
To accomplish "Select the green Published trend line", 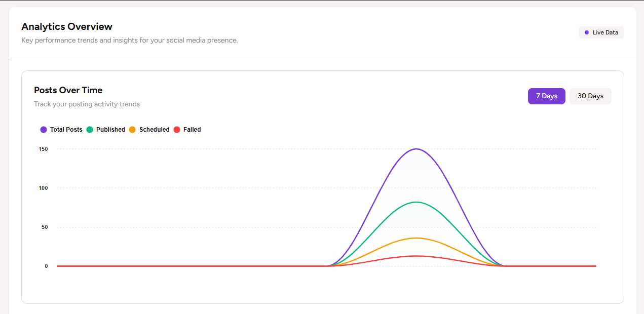I will pyautogui.click(x=416, y=202).
